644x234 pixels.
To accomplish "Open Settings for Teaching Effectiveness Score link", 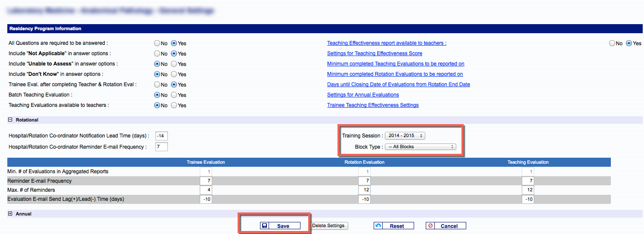I will coord(375,53).
